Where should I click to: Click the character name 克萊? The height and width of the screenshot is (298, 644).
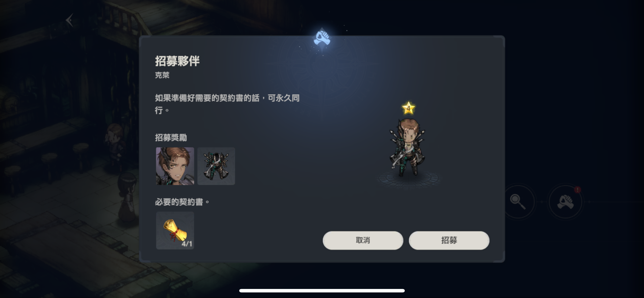pyautogui.click(x=162, y=75)
